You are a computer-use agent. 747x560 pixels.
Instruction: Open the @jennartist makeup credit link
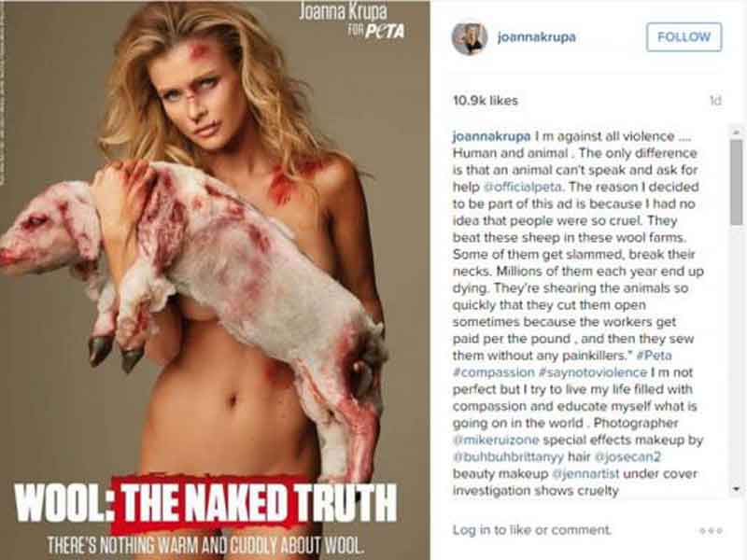coord(585,474)
